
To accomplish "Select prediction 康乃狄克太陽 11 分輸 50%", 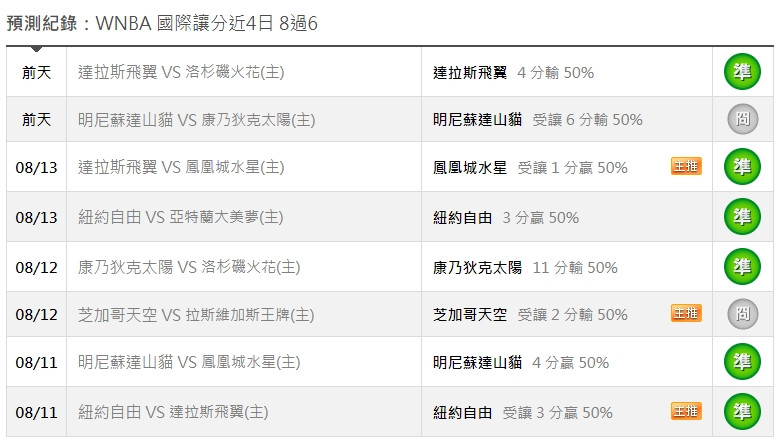I will [525, 267].
